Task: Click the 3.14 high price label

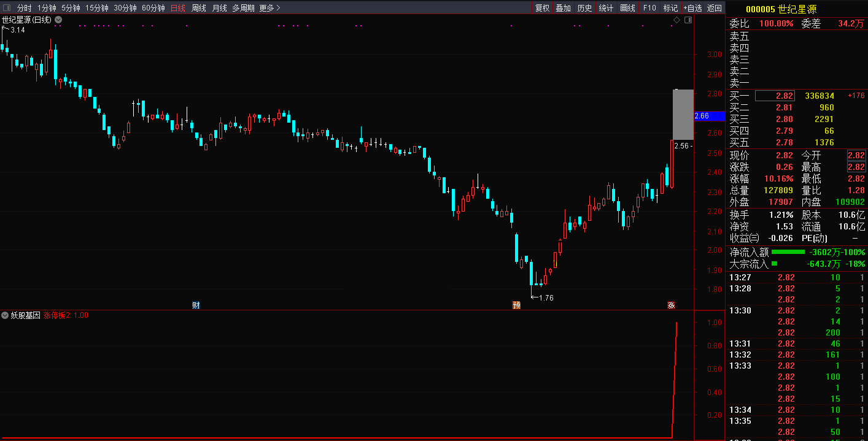Action: click(18, 30)
